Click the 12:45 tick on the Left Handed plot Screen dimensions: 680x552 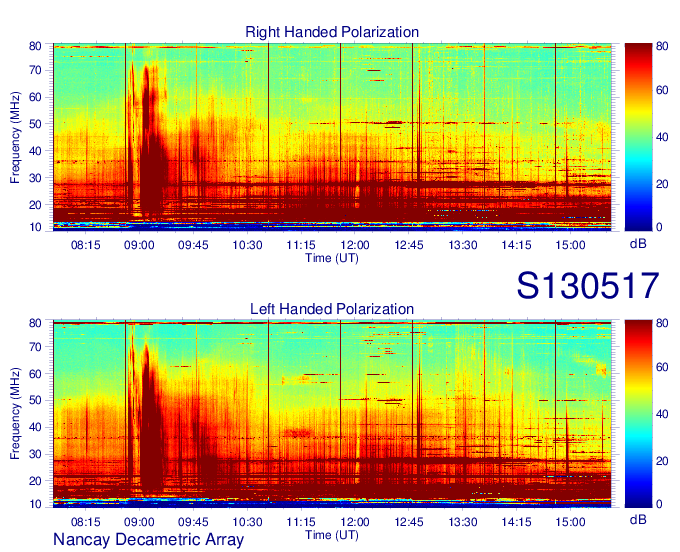click(409, 522)
